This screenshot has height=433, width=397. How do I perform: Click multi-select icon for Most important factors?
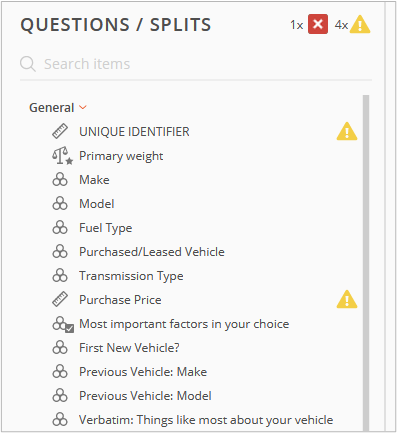[63, 324]
